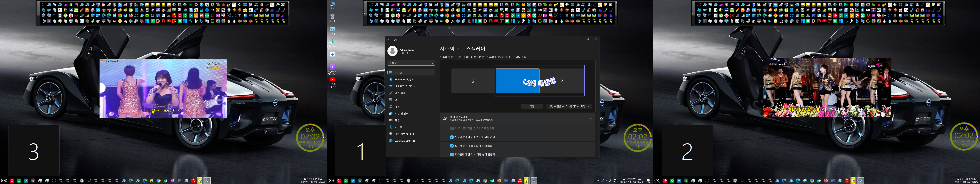Click the Start button on middle monitor taskbar
This screenshot has width=980, height=184.
[331, 181]
